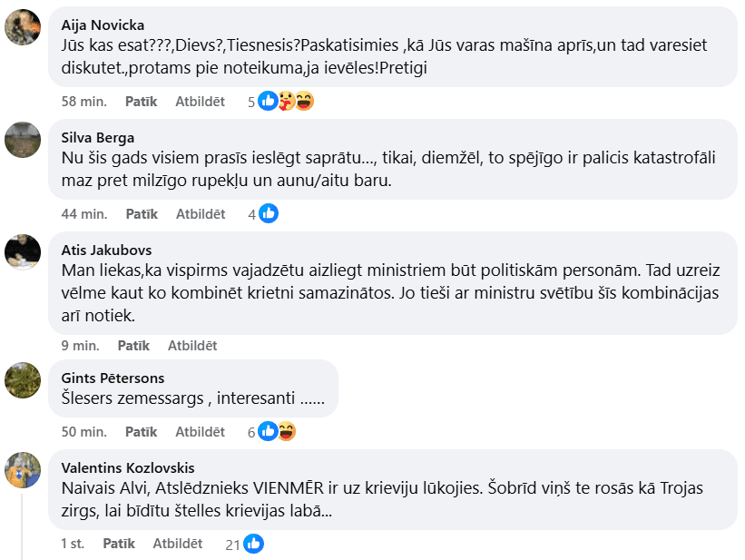Like Aija Novicka's comment with Patīk
This screenshot has height=560, width=745.
pos(141,102)
